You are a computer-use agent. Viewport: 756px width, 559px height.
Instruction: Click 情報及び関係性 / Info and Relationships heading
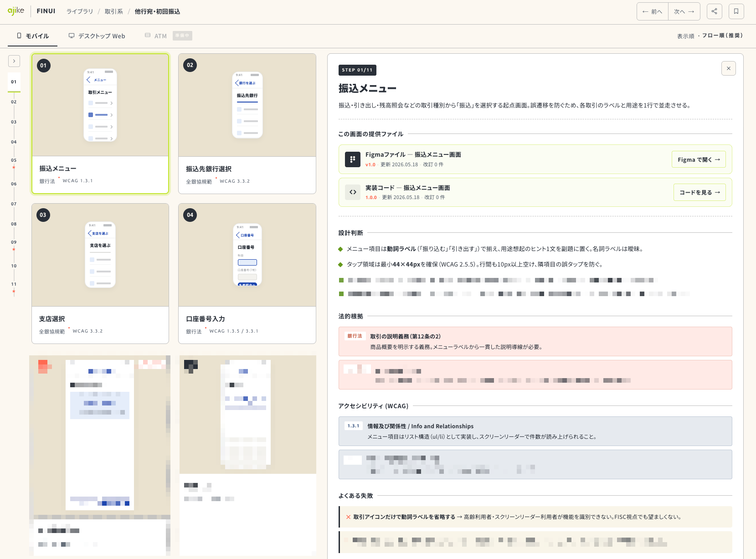pyautogui.click(x=421, y=426)
